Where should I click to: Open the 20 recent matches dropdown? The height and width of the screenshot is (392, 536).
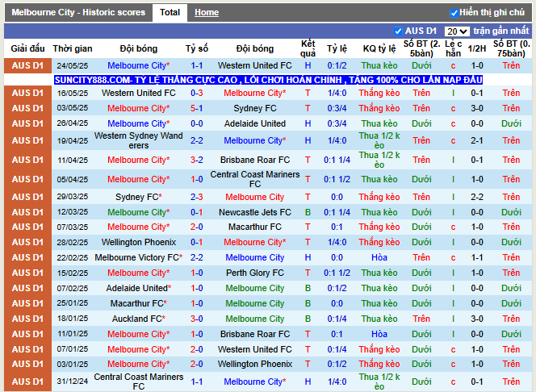457,31
